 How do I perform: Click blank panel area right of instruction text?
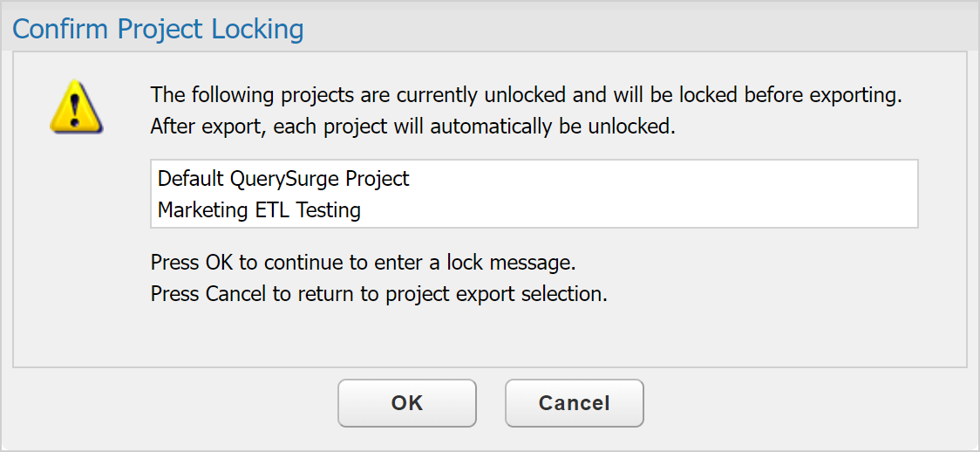click(x=785, y=277)
